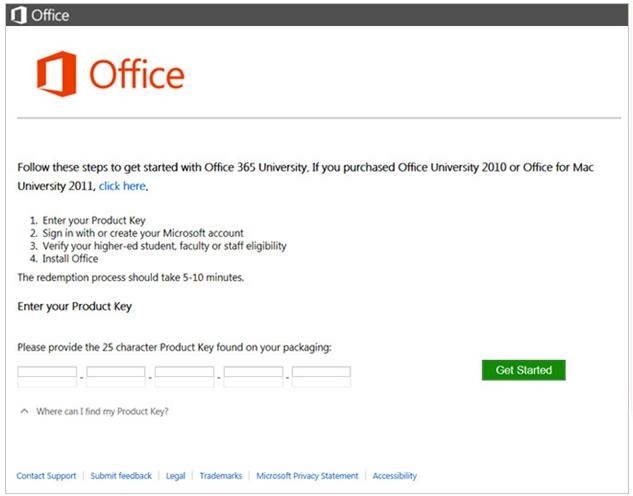Open the Contact Support link
This screenshot has width=633, height=496.
46,476
